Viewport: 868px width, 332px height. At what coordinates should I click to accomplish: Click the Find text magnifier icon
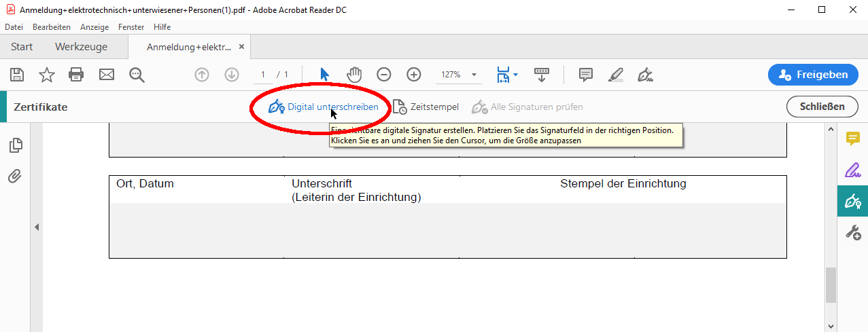(137, 75)
